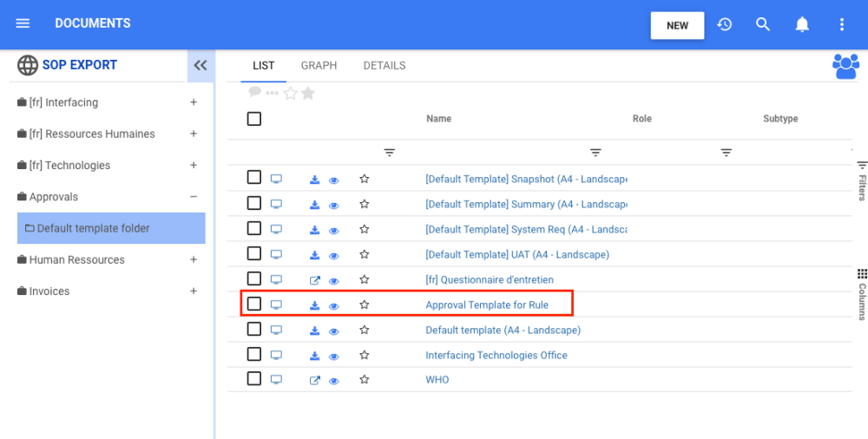Viewport: 868px width, 439px height.
Task: Select the Default template folder in tree
Action: click(111, 228)
